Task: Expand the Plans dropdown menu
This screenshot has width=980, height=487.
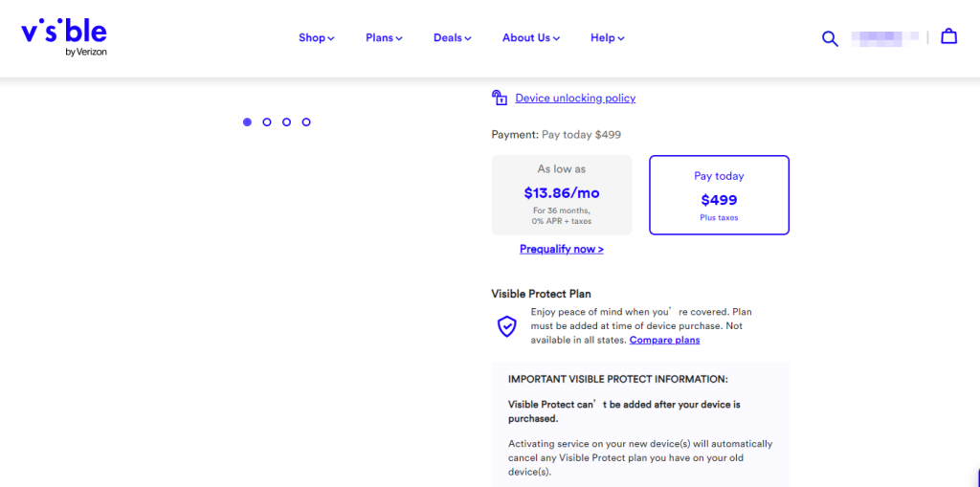Action: pos(384,37)
